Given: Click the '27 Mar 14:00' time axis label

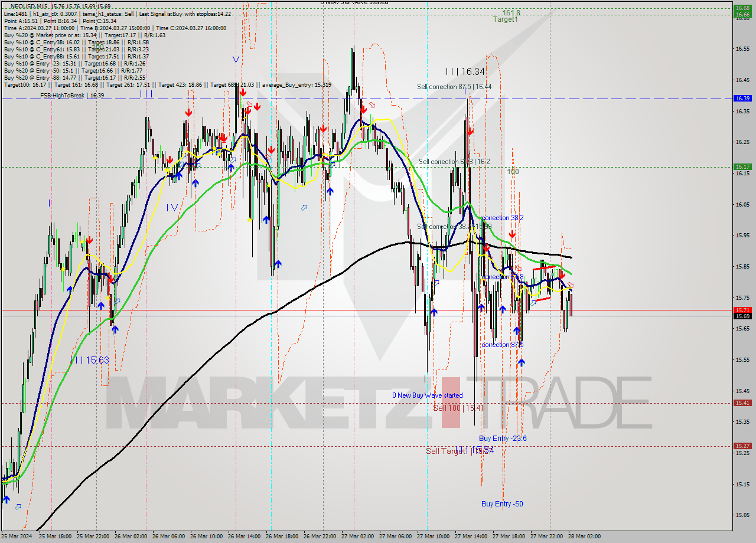Looking at the screenshot, I should click(472, 537).
